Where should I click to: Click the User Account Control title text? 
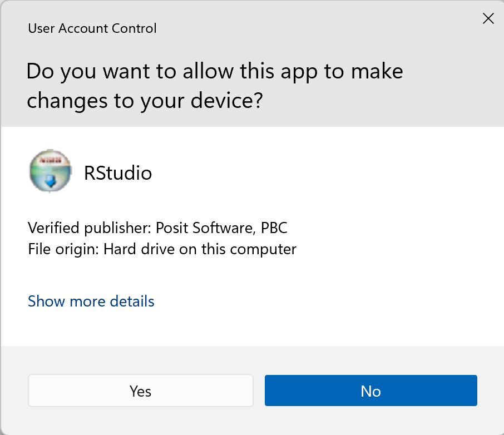(x=92, y=28)
